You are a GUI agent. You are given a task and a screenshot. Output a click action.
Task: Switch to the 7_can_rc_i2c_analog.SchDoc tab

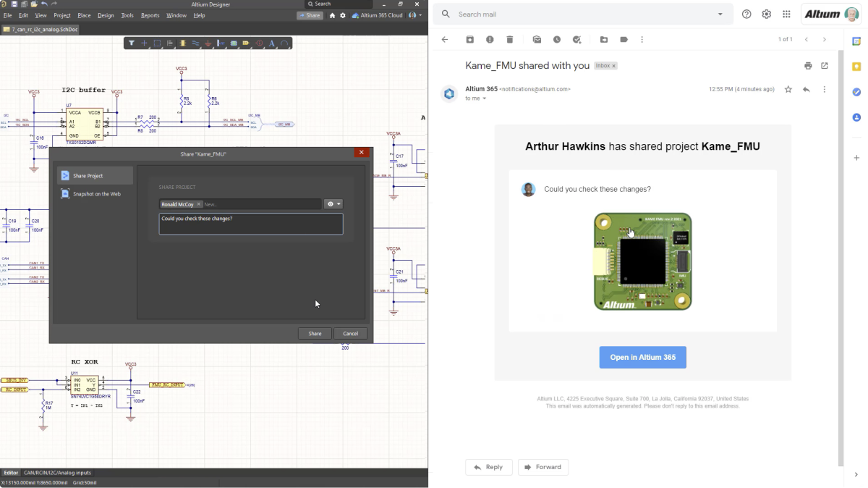pos(40,30)
